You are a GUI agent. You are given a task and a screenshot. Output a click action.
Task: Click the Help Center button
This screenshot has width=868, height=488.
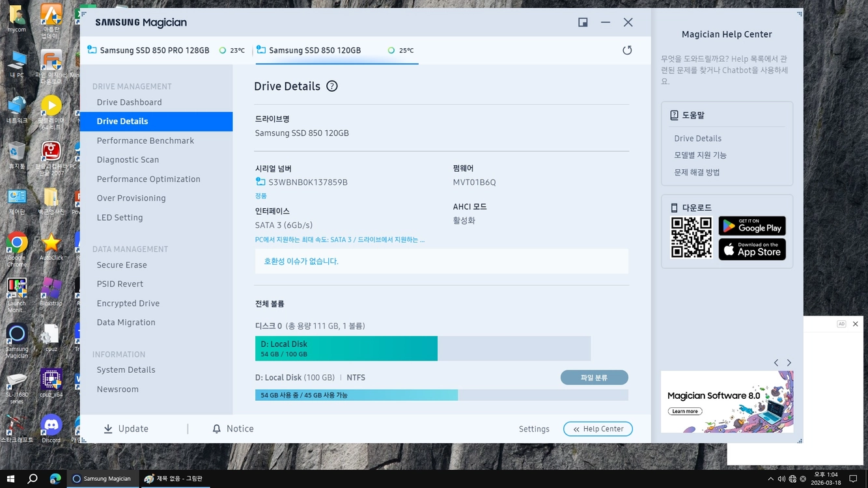point(598,429)
